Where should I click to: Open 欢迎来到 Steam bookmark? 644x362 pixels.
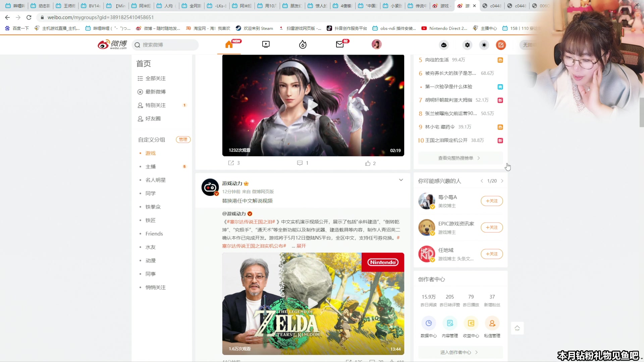pyautogui.click(x=254, y=28)
